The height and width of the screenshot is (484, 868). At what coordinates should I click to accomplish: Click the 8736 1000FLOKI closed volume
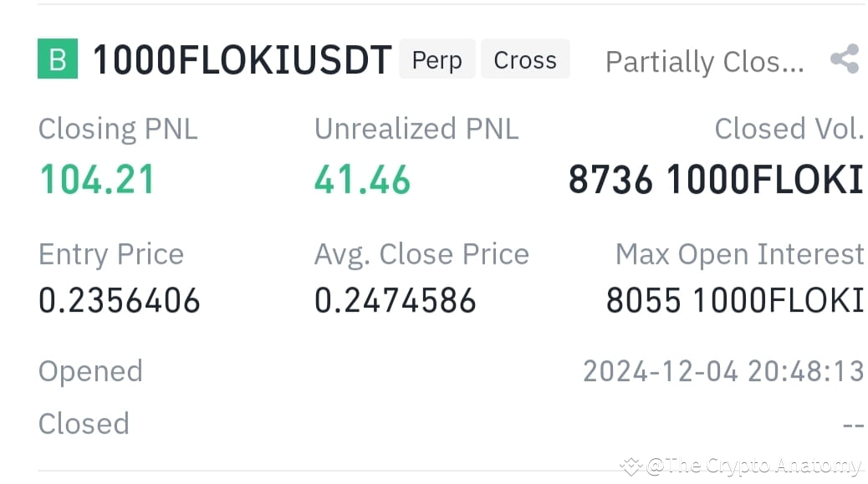pos(716,180)
